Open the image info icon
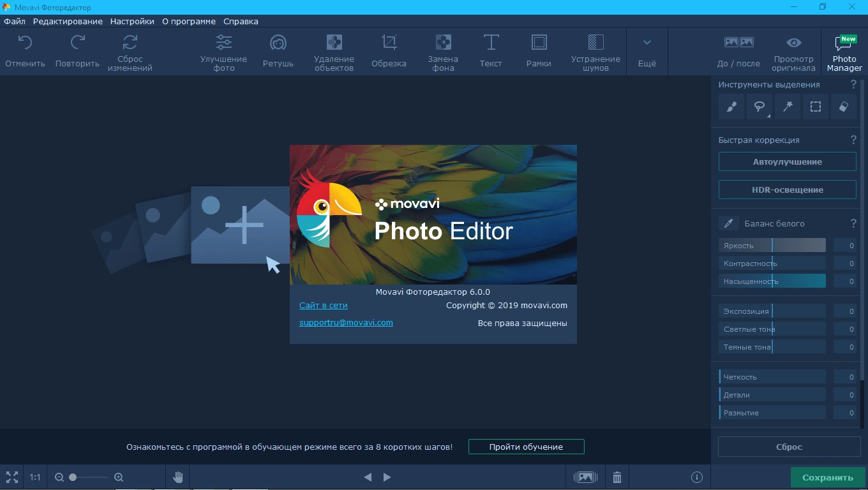868x490 pixels. 697,477
